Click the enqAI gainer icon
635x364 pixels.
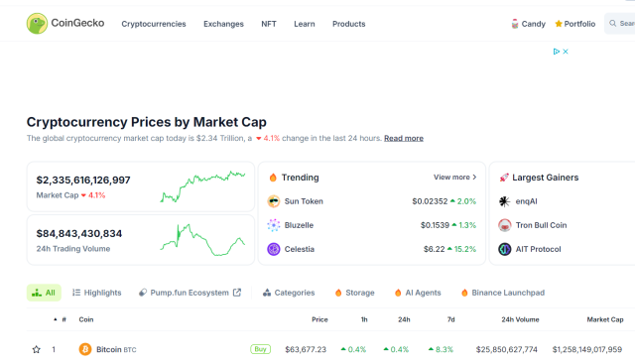[504, 201]
